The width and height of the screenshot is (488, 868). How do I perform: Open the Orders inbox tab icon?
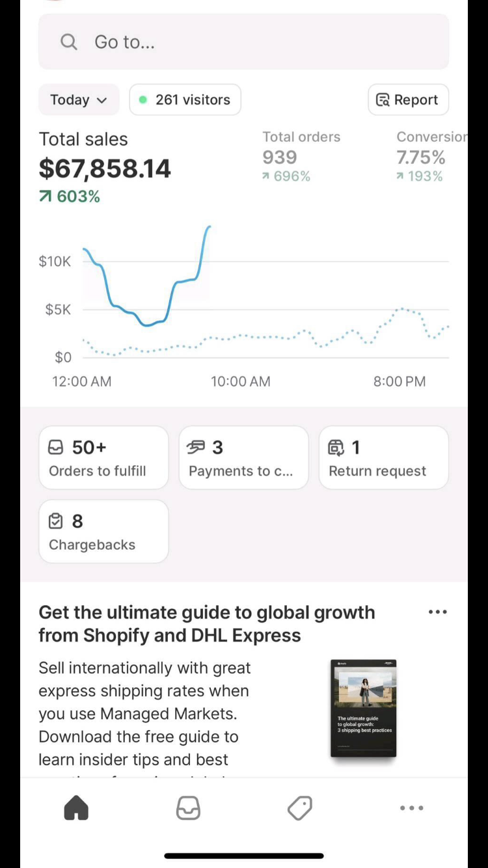coord(188,808)
